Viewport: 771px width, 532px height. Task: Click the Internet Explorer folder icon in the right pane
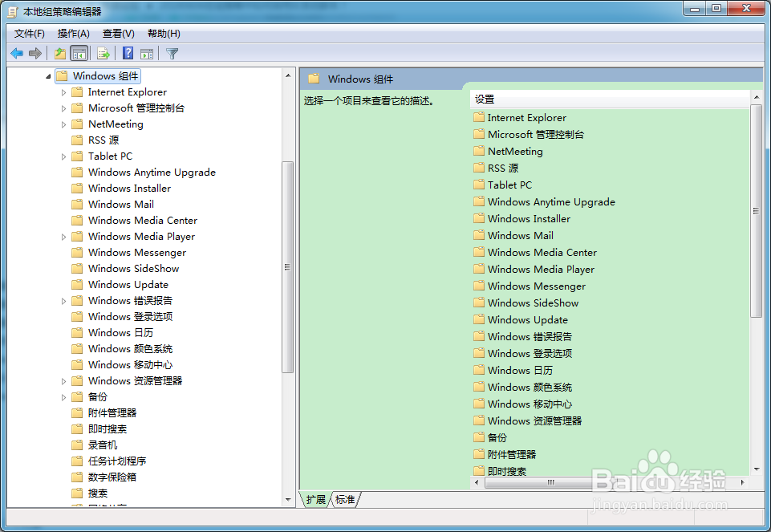[479, 117]
